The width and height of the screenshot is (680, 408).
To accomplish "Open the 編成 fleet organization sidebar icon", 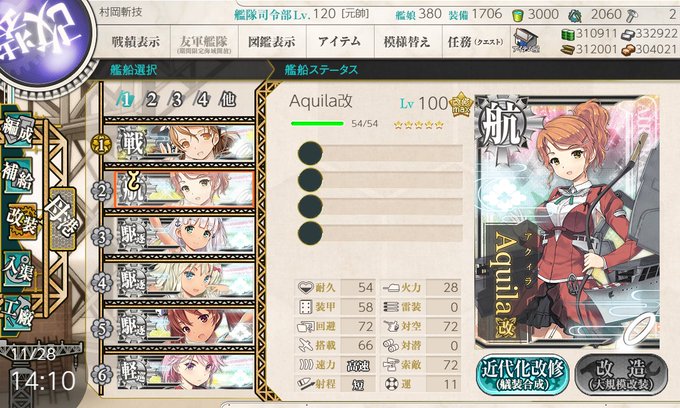I will click(x=18, y=131).
